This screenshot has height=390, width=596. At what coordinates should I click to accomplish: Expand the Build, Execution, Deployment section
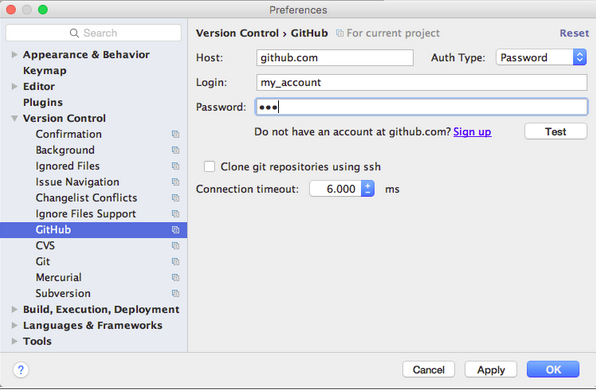tap(14, 309)
